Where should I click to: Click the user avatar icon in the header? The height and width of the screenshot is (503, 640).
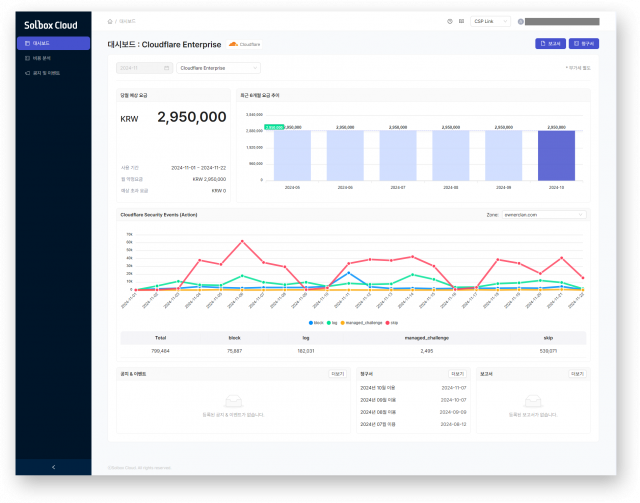(521, 22)
